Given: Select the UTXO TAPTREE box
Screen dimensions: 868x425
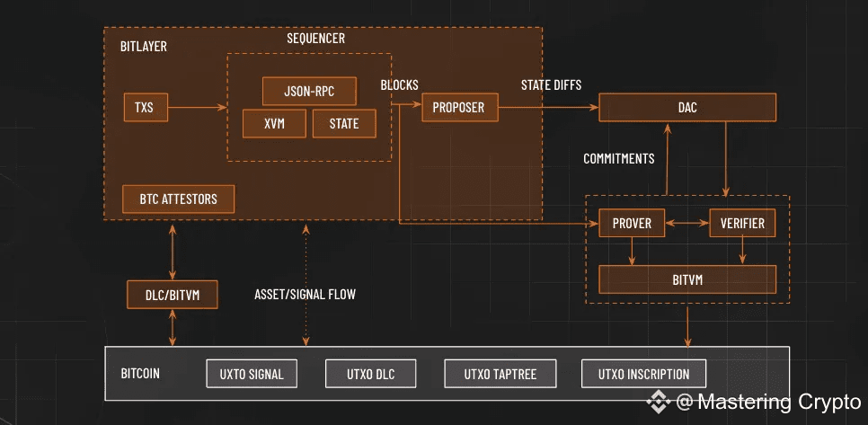Looking at the screenshot, I should point(500,374).
